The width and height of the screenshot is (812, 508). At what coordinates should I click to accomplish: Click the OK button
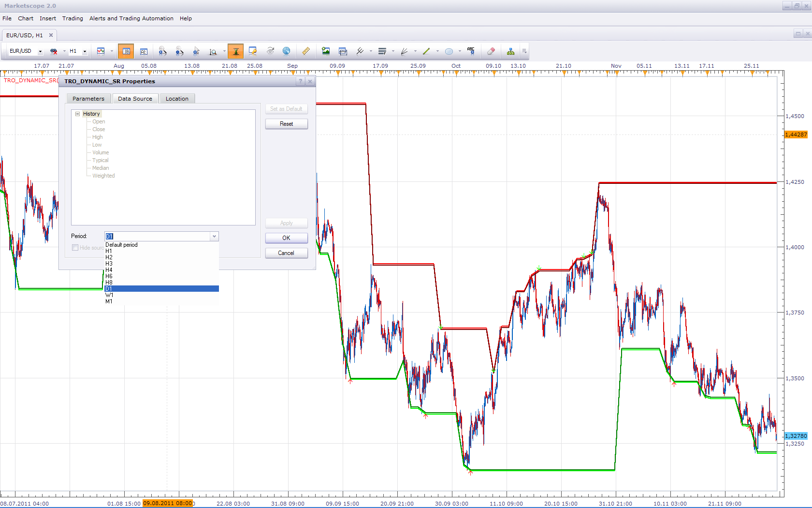[287, 238]
